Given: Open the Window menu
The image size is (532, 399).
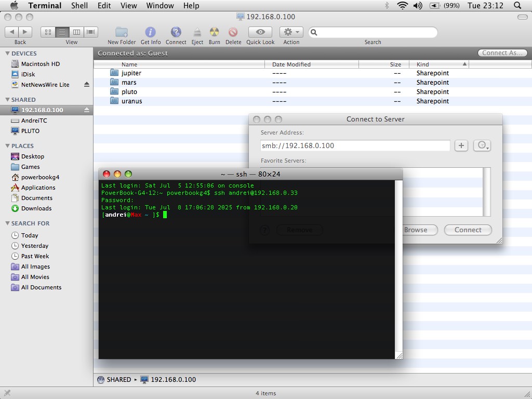Looking at the screenshot, I should (160, 5).
